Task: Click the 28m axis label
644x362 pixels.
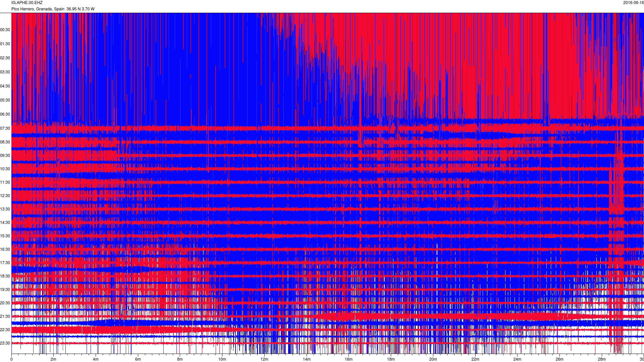Action: click(602, 359)
